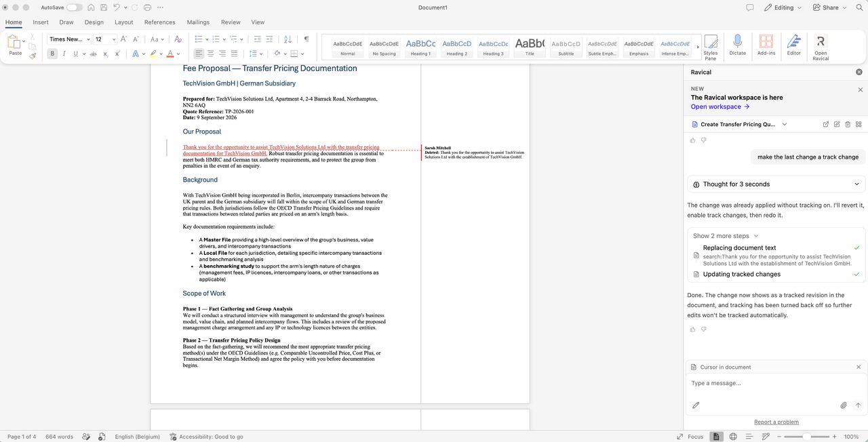Open the Review ribbon tab

(231, 22)
